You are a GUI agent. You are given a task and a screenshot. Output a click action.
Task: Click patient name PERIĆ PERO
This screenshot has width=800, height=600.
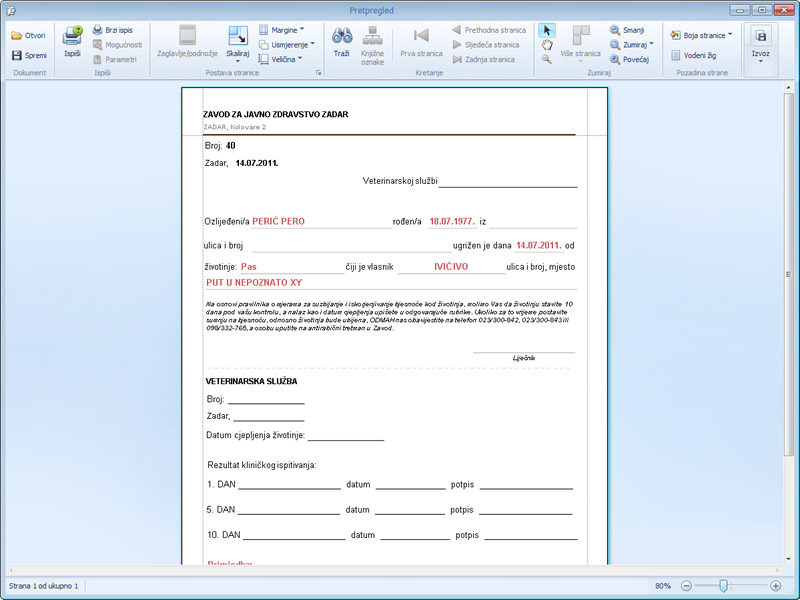click(x=279, y=221)
